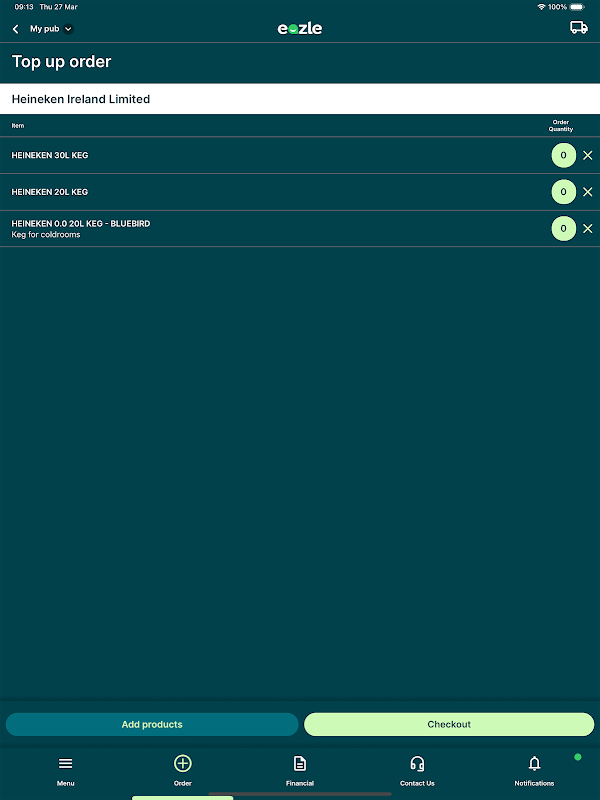Edit quantity for HEINEKEN 30L KEG

[563, 155]
